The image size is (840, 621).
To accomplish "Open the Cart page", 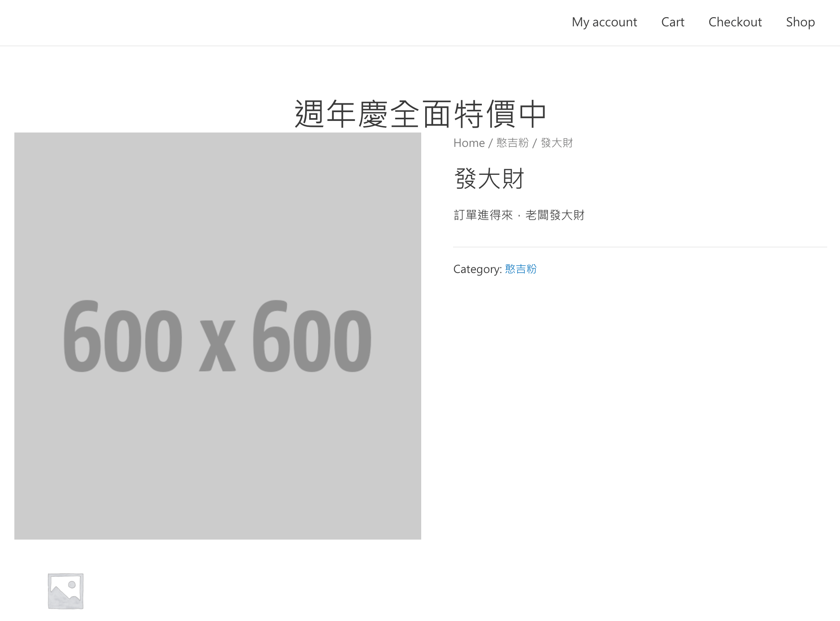I will 672,22.
